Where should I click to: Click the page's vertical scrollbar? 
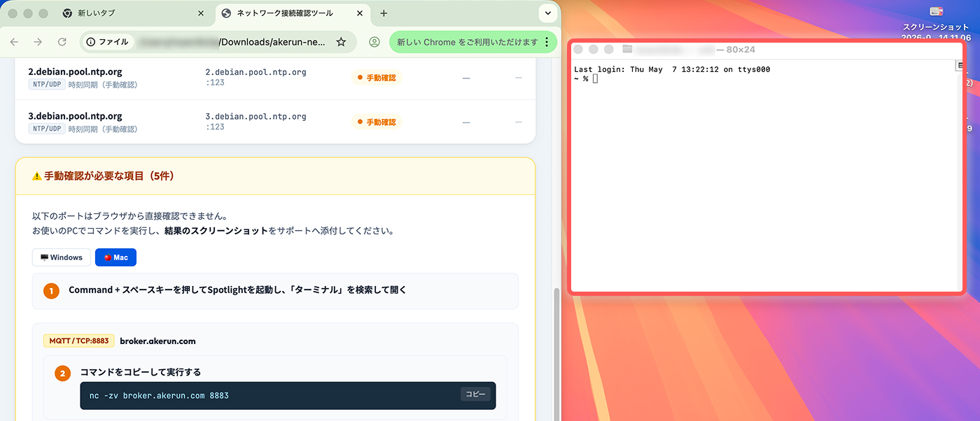(556, 353)
